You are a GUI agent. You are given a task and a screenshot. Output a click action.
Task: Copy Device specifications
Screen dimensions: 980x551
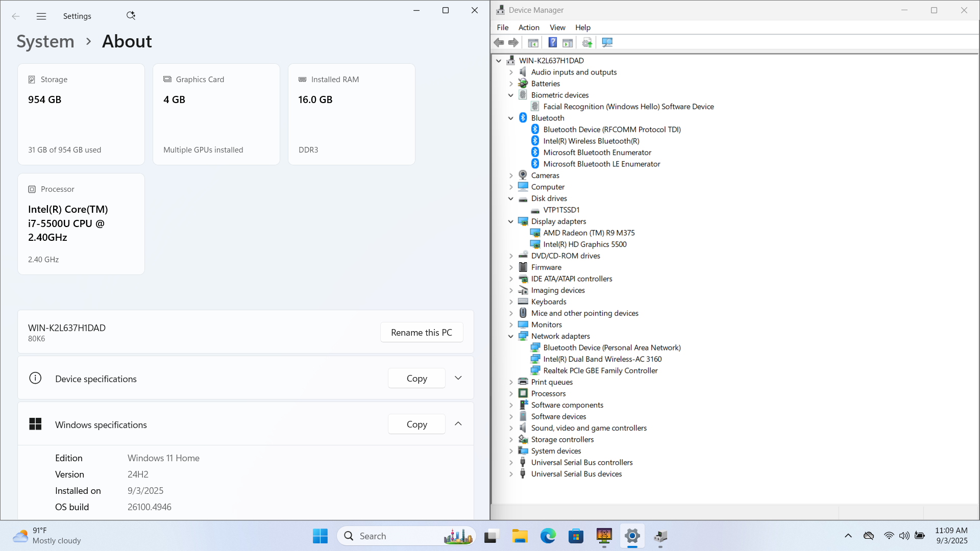click(x=416, y=379)
